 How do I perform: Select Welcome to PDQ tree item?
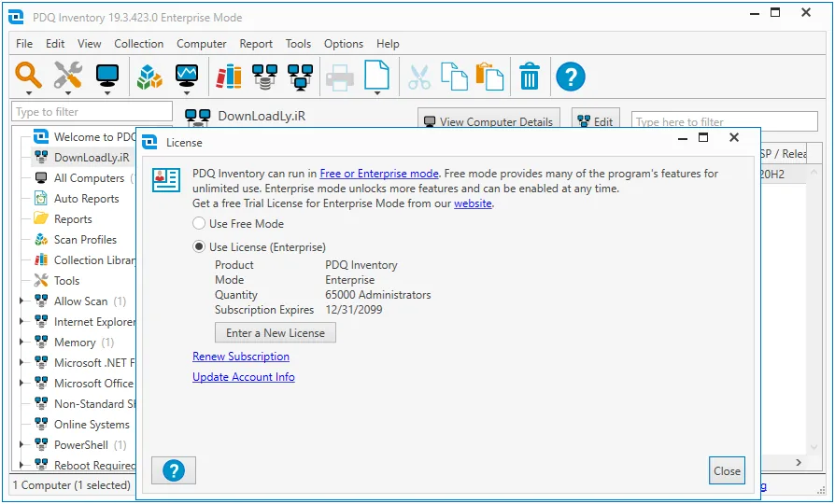(94, 137)
